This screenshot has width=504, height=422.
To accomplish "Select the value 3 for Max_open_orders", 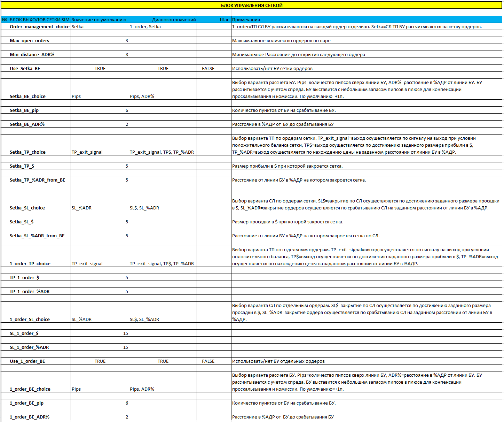I will pyautogui.click(x=100, y=40).
